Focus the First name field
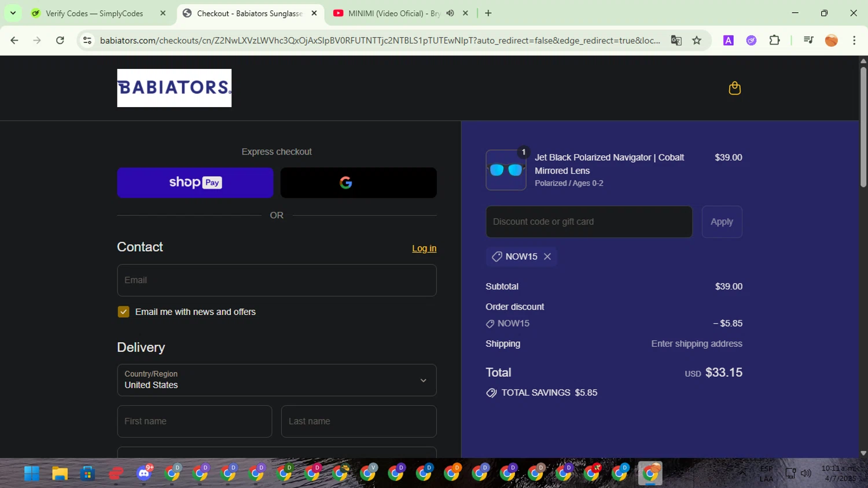 194,421
